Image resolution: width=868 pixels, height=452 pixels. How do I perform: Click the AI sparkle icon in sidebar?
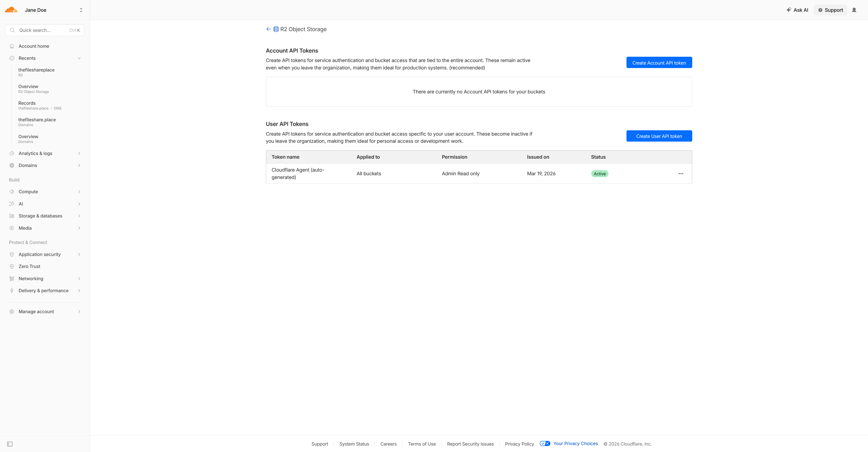pyautogui.click(x=12, y=204)
